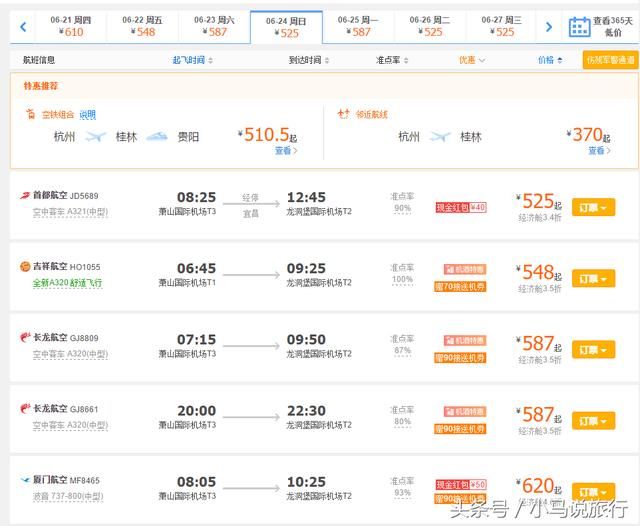Sort flights by on-time rate (准点率)

click(x=391, y=60)
